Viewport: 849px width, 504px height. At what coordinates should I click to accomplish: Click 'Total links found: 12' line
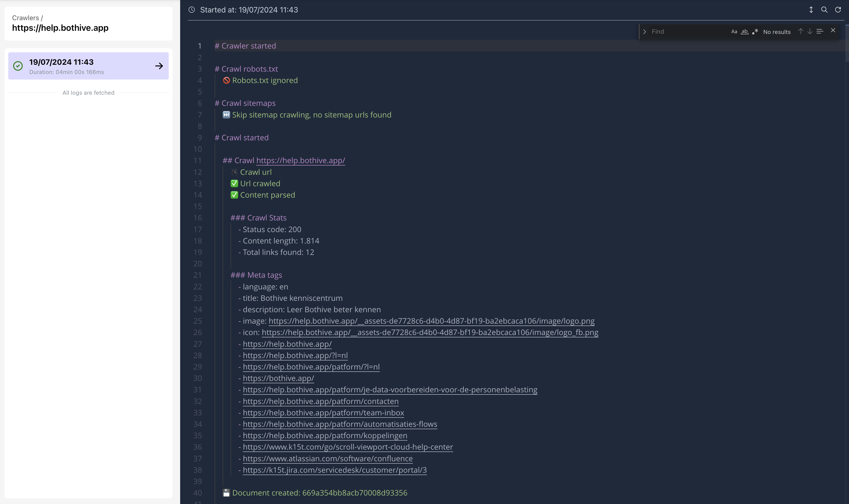click(x=276, y=252)
